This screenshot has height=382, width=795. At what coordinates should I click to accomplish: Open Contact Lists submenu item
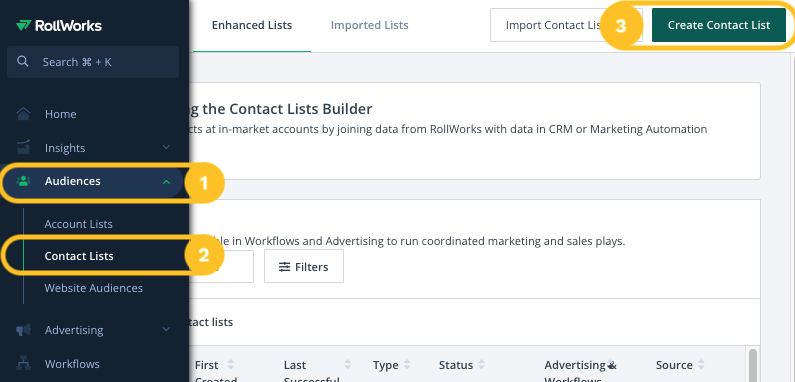79,256
